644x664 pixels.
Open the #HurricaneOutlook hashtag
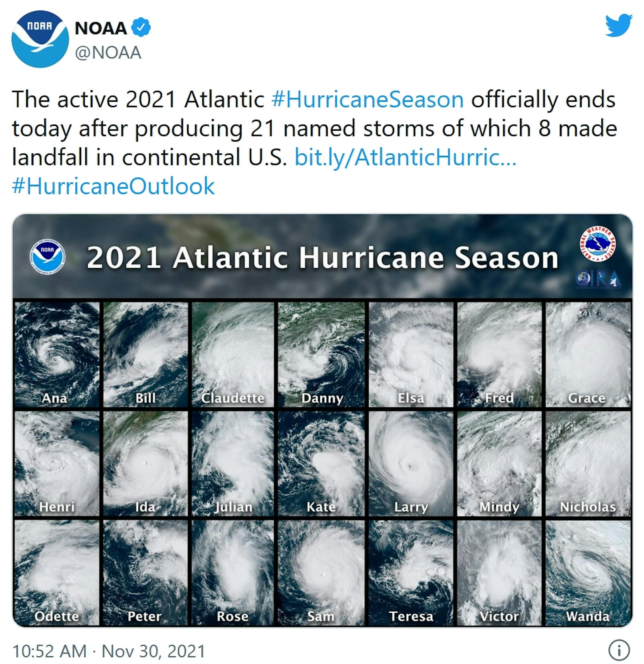click(113, 186)
